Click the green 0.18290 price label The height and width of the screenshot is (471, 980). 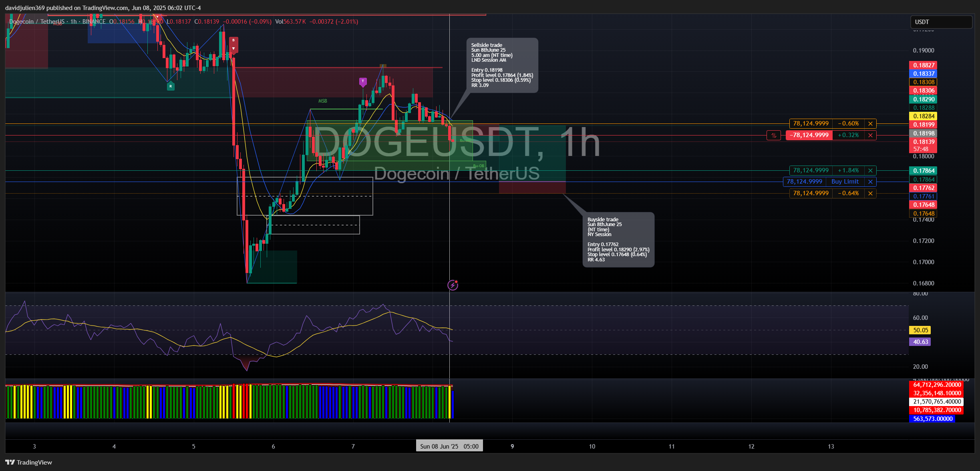pyautogui.click(x=923, y=99)
